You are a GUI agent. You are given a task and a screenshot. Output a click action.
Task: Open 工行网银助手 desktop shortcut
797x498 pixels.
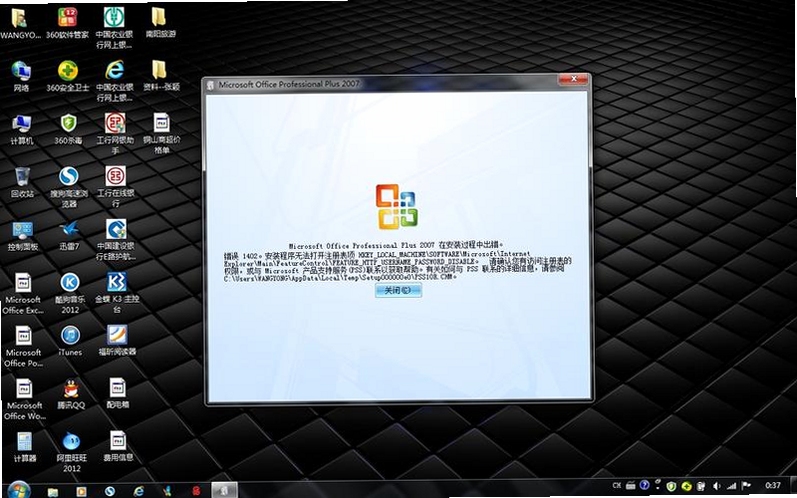point(115,134)
